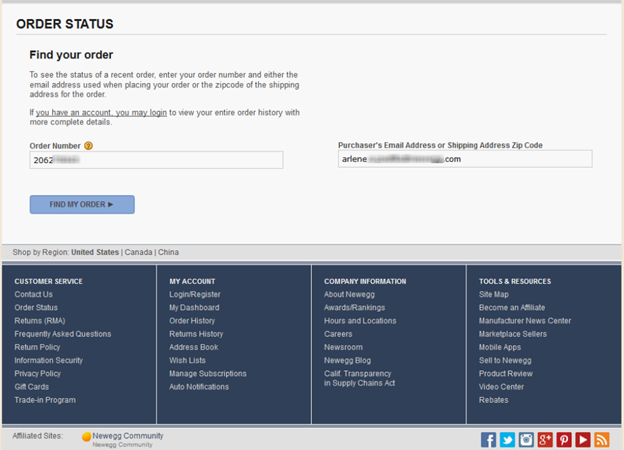Open Newegg Community affiliated site link
The image size is (624, 450).
point(128,436)
